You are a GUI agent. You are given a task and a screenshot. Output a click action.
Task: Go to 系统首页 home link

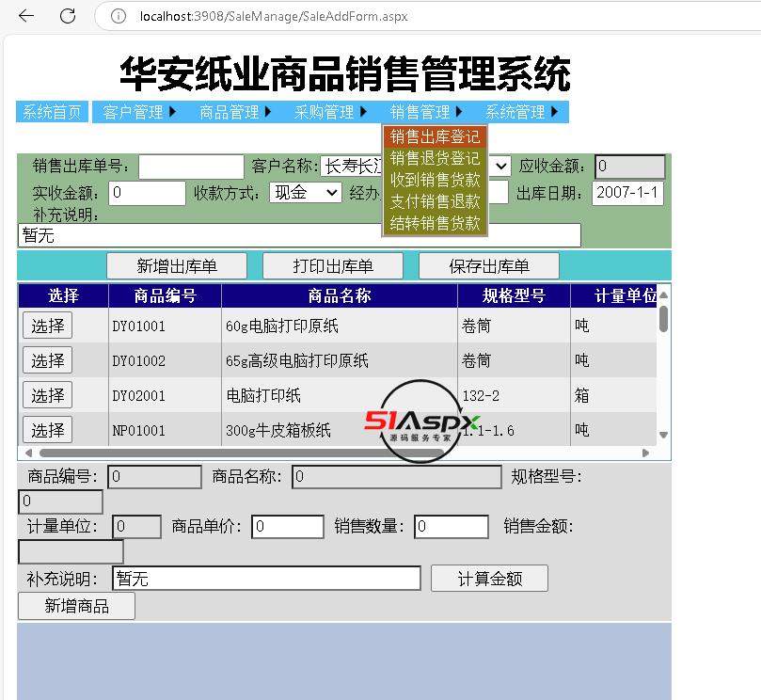[x=53, y=112]
